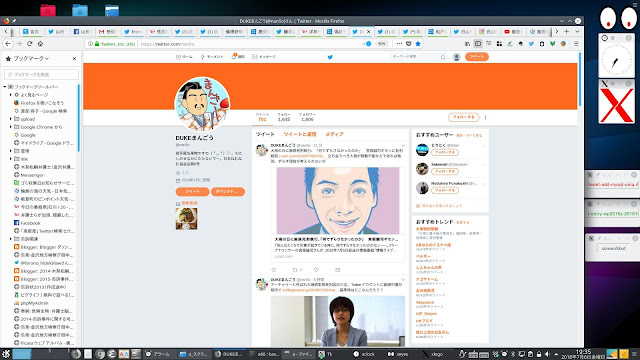Open the page actions three-dot menu
This screenshot has height=360, width=640.
pos(399,44)
